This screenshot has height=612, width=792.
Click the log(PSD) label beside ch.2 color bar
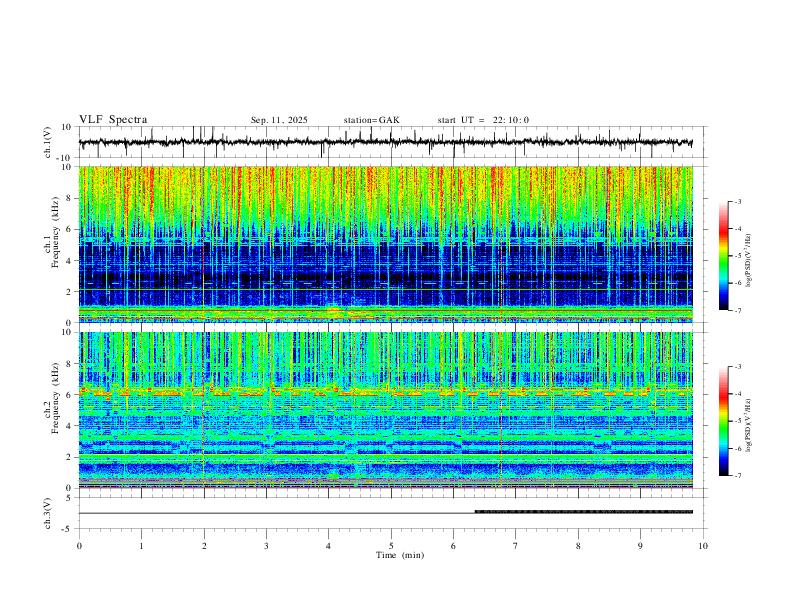[x=748, y=425]
